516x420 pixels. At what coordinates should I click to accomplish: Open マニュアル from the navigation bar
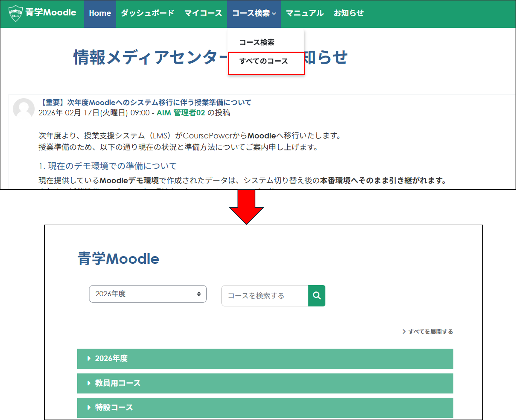[305, 13]
